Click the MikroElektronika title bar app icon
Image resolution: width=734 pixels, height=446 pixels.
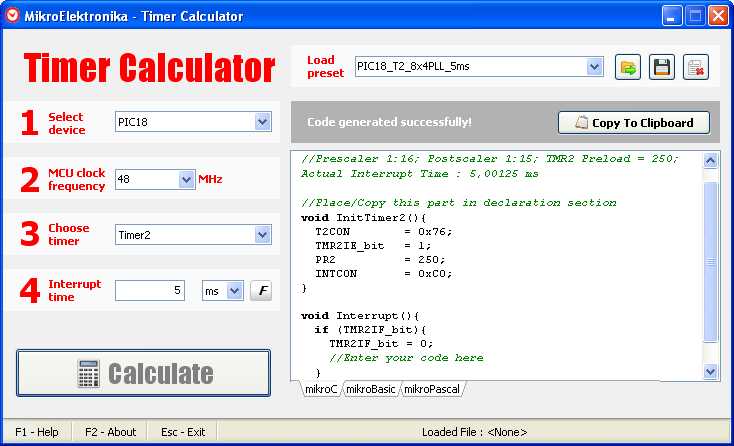point(12,15)
